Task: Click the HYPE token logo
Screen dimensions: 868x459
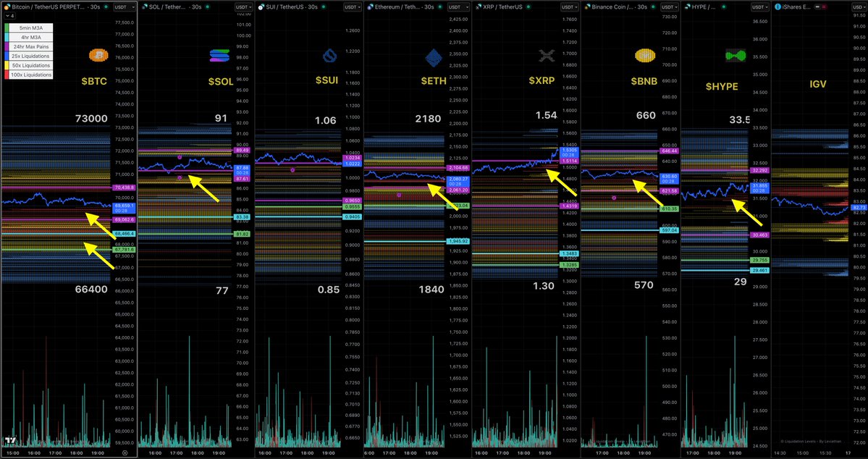Action: point(735,54)
